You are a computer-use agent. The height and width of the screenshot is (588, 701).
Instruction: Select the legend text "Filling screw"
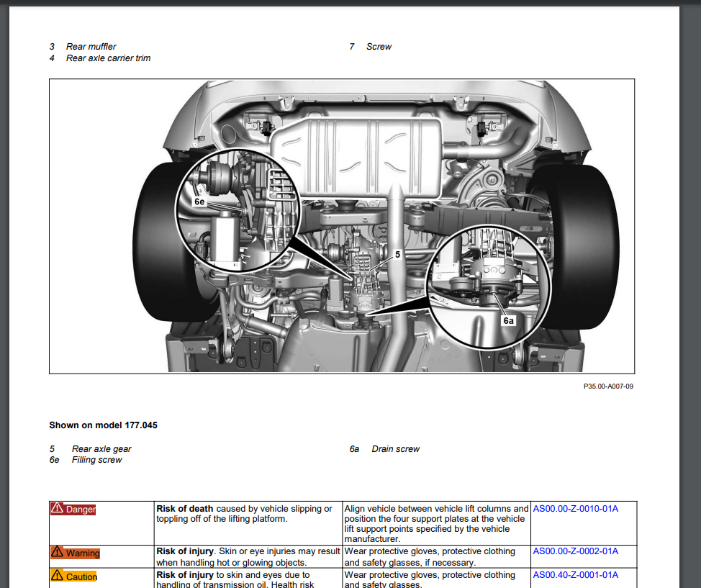click(x=96, y=460)
